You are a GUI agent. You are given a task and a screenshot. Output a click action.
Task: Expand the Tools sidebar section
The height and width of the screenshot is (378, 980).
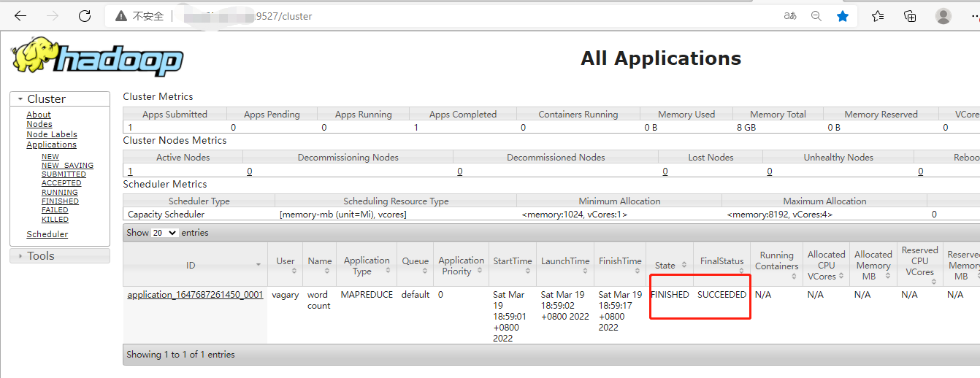[x=60, y=255]
